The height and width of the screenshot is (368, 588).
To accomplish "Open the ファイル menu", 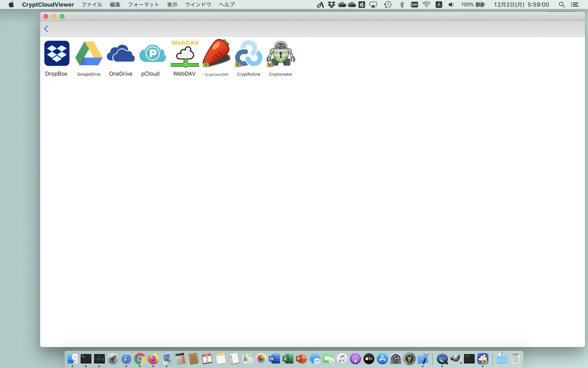I will [92, 4].
